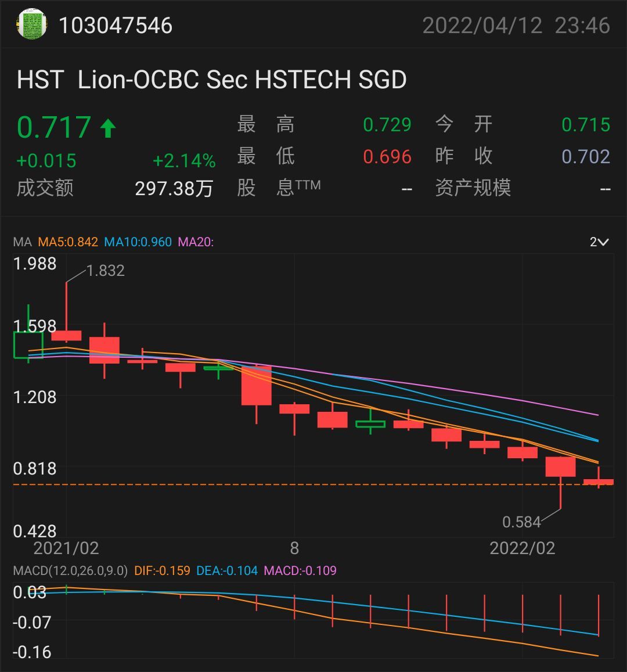Select the MA10:0.960 indicator label
Viewport: 627px width, 672px height.
click(138, 242)
